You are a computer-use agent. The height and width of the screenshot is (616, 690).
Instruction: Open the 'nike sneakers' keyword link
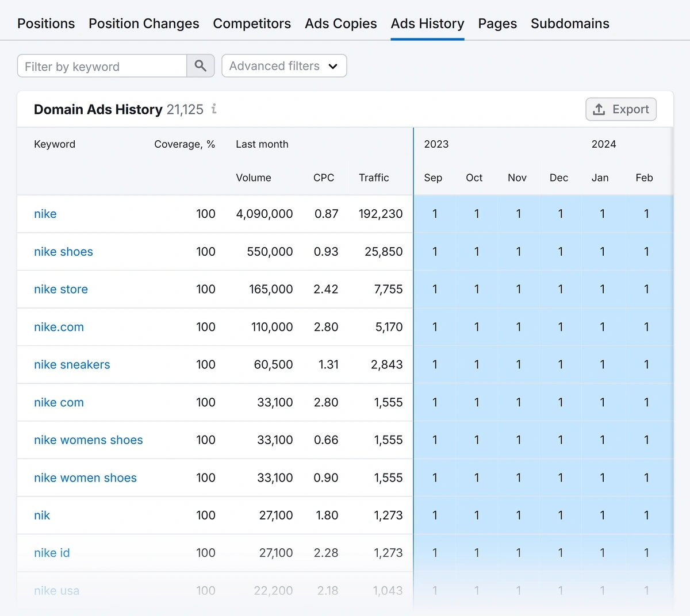click(72, 364)
